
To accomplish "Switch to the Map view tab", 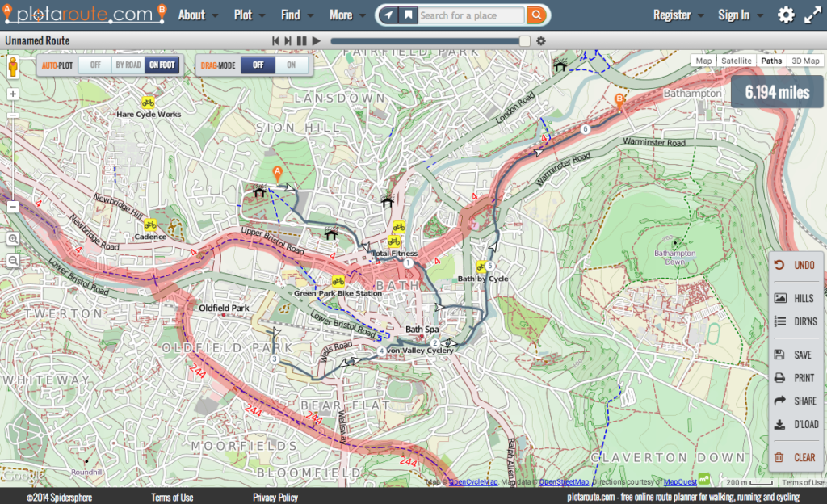I will point(703,61).
